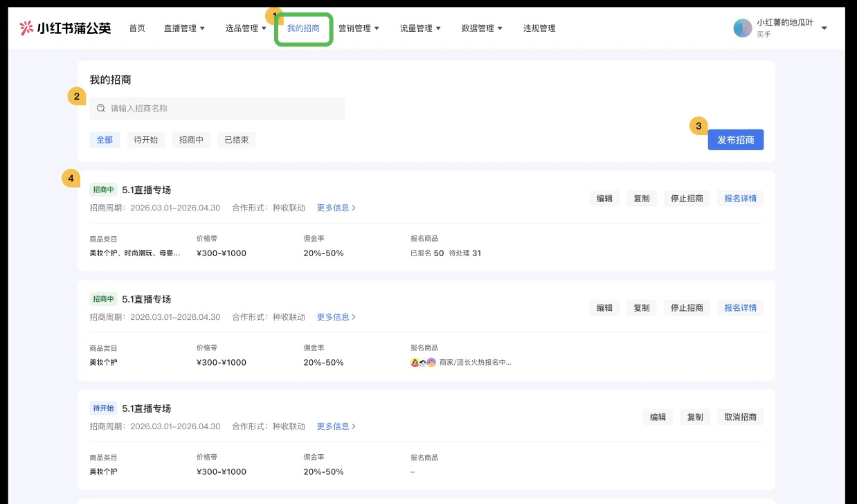Click the 待开始 status badge
Viewport: 857px width, 504px height.
(103, 408)
